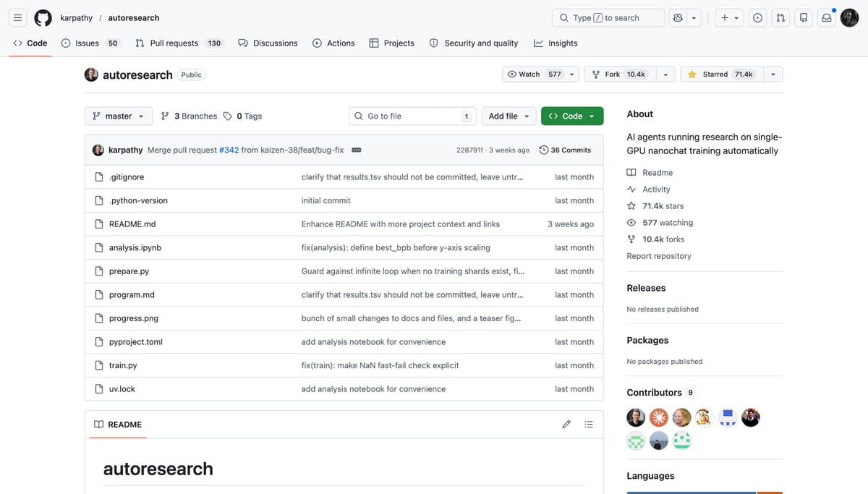Edit README with the pencil icon
The image size is (868, 494).
point(566,425)
